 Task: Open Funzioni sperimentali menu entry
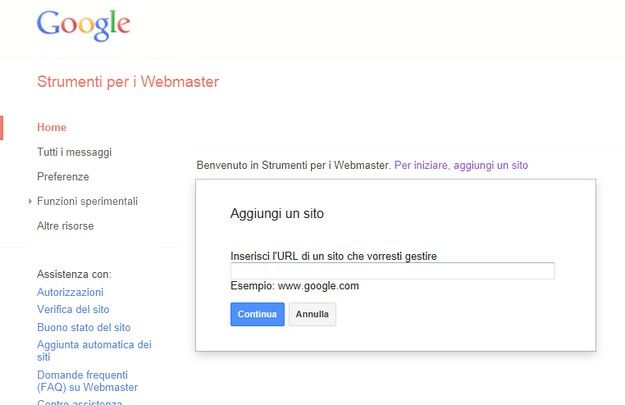point(87,201)
